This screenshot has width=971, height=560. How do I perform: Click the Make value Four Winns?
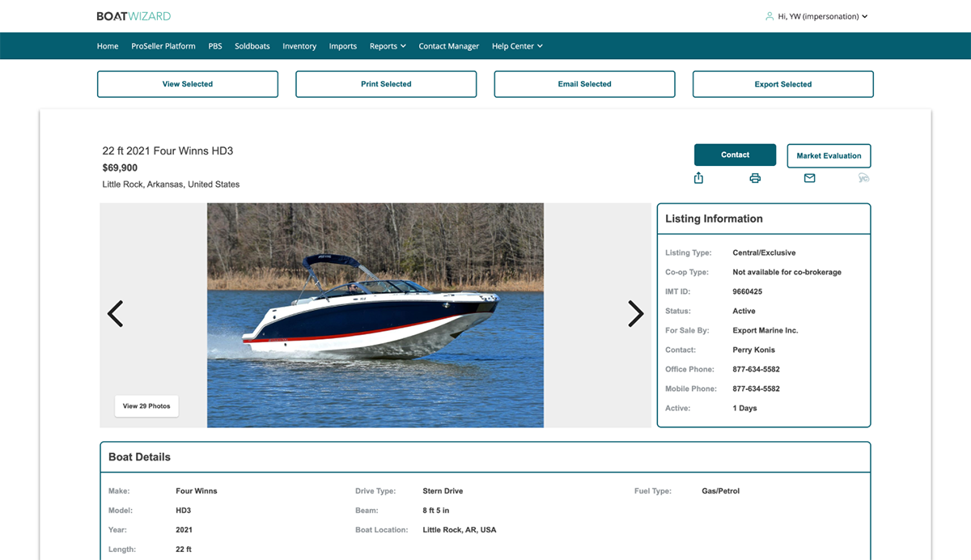tap(197, 491)
